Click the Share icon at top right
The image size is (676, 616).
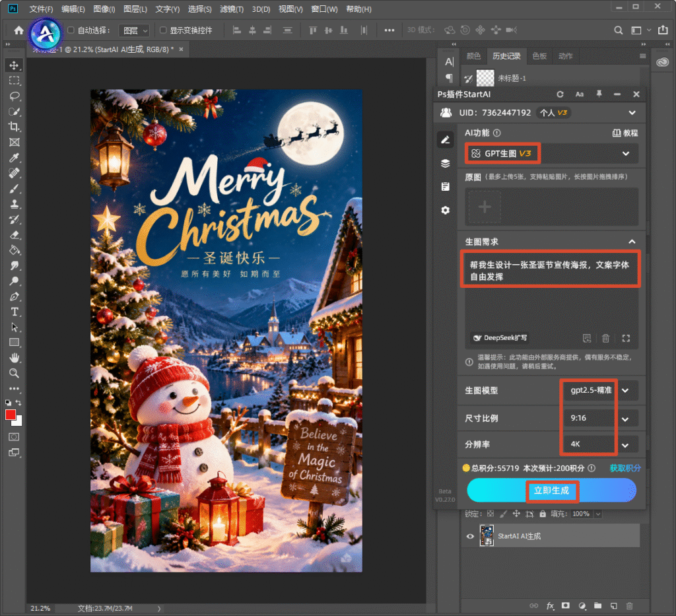(663, 30)
